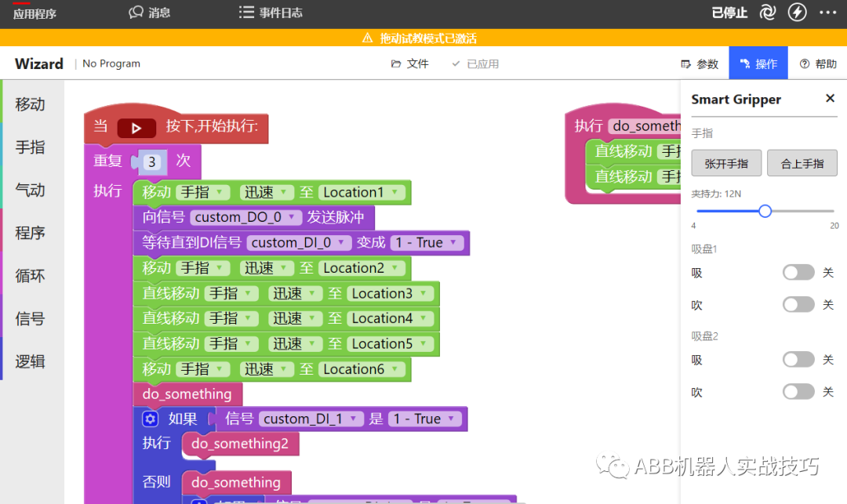
Task: Open the 1 - True dropdown in wait block
Action: click(427, 243)
